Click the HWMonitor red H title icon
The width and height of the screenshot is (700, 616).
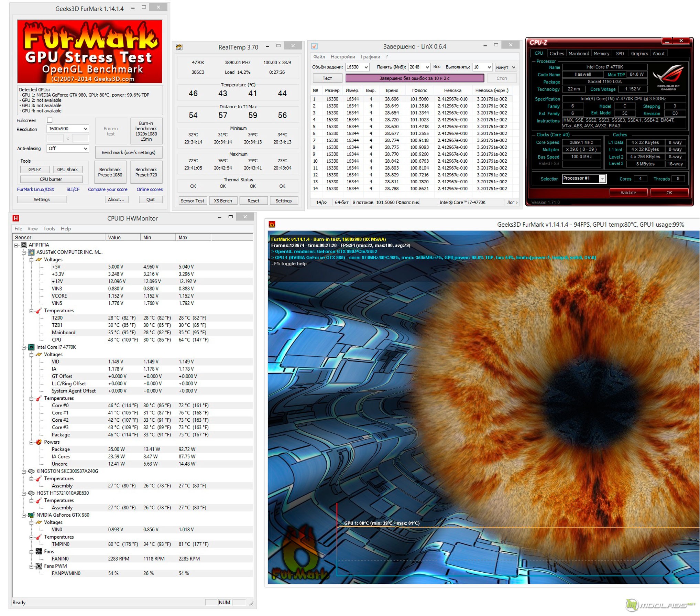pos(16,218)
